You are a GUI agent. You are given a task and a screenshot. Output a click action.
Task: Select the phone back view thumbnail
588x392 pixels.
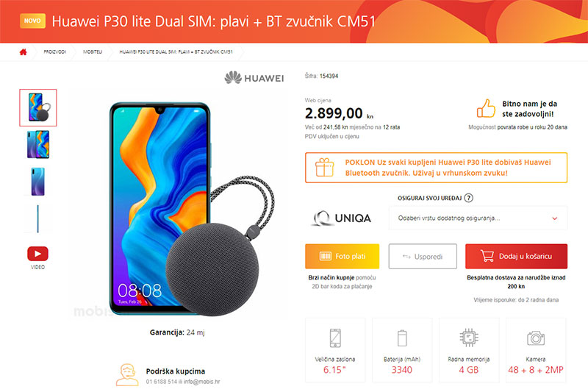38,182
